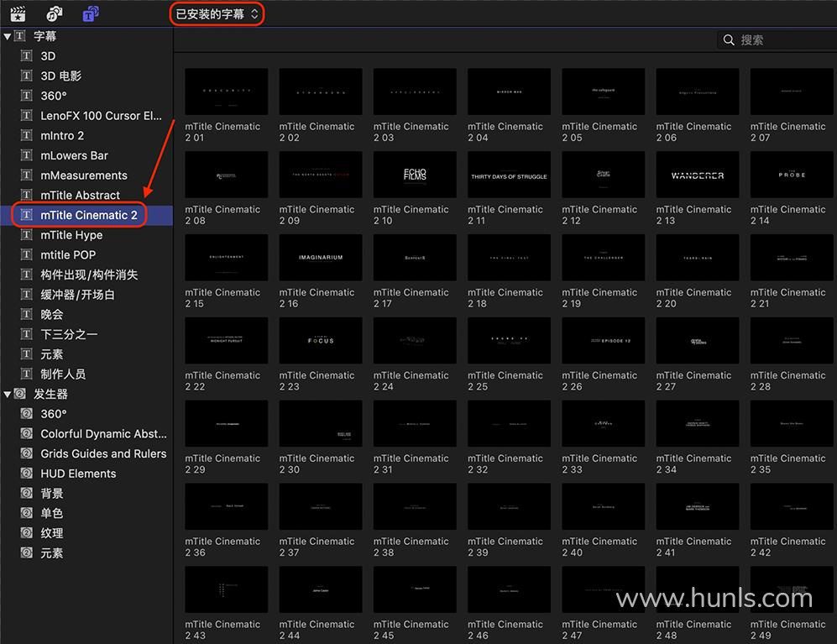837x644 pixels.
Task: Select the IMAGINARIUM thumbnail 2 16
Action: pos(321,258)
